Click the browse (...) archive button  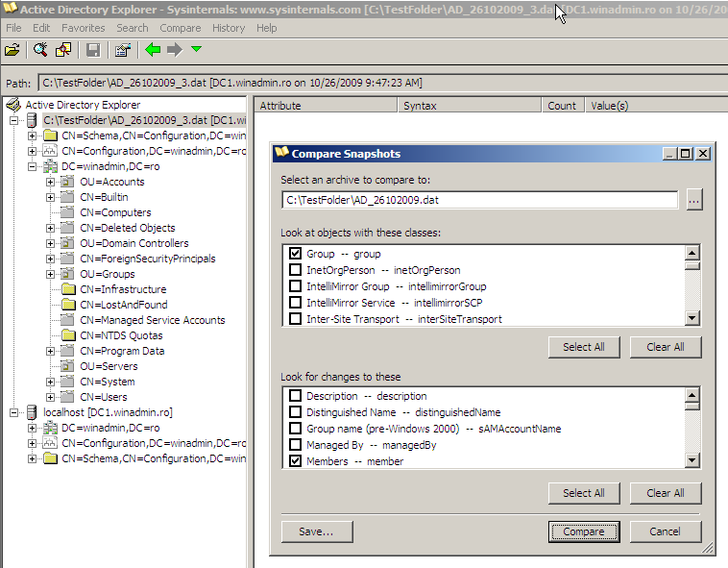pos(693,200)
